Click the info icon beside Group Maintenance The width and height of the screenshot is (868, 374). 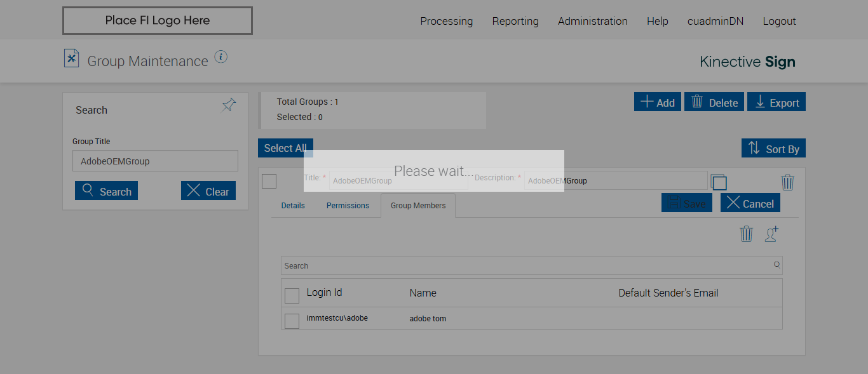(220, 57)
